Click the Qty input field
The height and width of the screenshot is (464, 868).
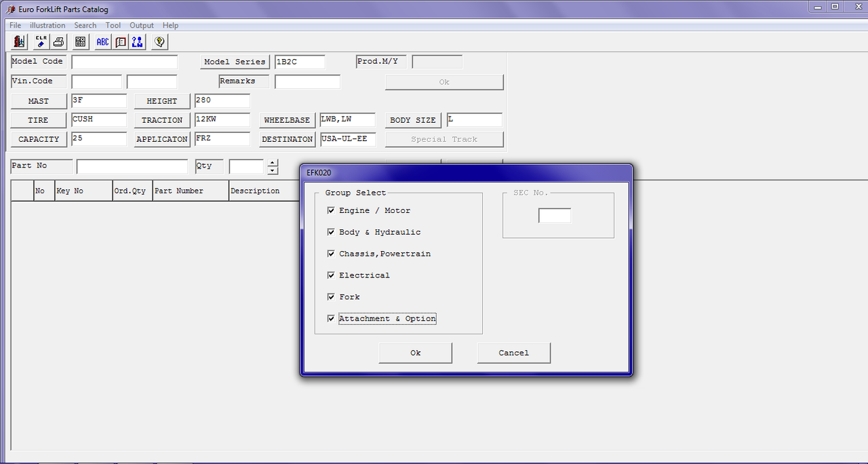tap(247, 166)
